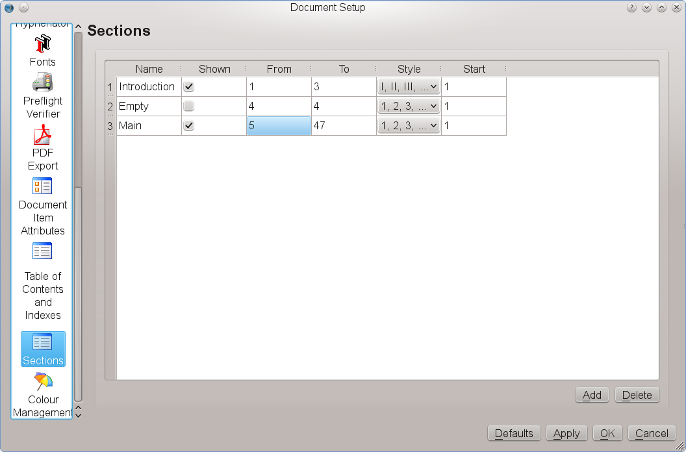Click sidebar scrollbar up arrow at top
Screen dimensions: 686x452
tap(78, 27)
